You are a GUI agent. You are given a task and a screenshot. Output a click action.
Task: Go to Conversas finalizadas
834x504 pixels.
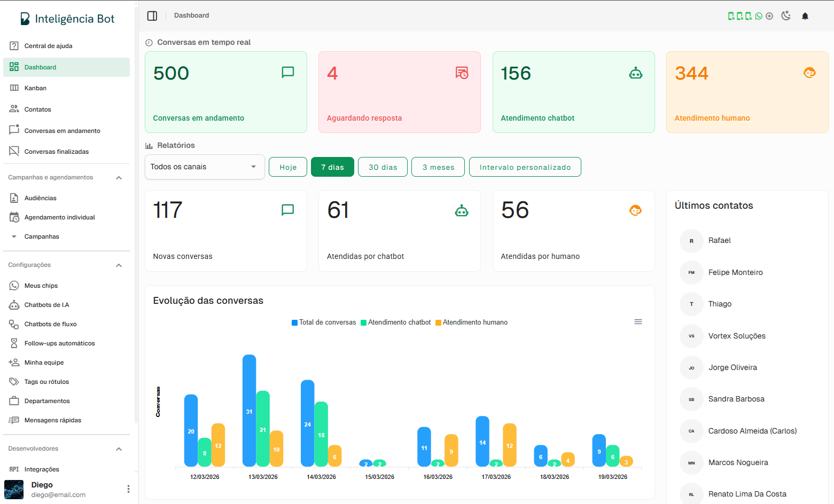(56, 152)
